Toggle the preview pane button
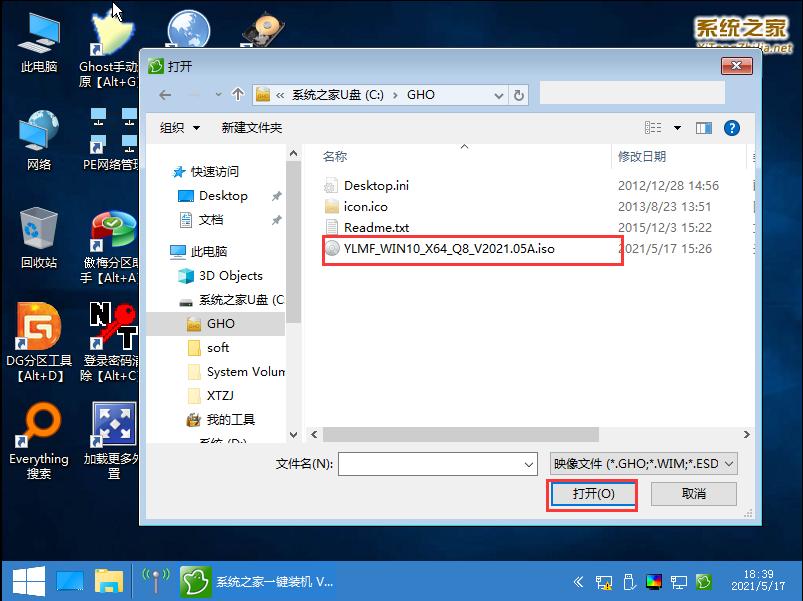Image resolution: width=803 pixels, height=601 pixels. click(704, 128)
